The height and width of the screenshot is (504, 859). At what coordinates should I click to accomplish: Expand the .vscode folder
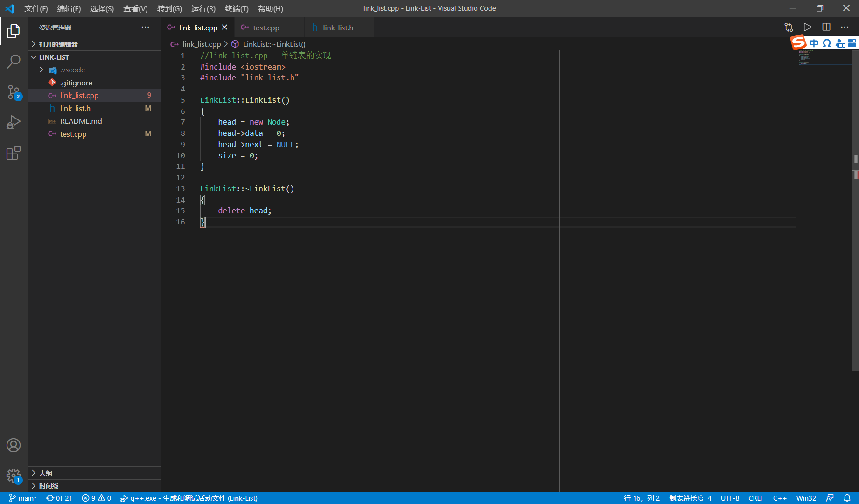(94, 70)
